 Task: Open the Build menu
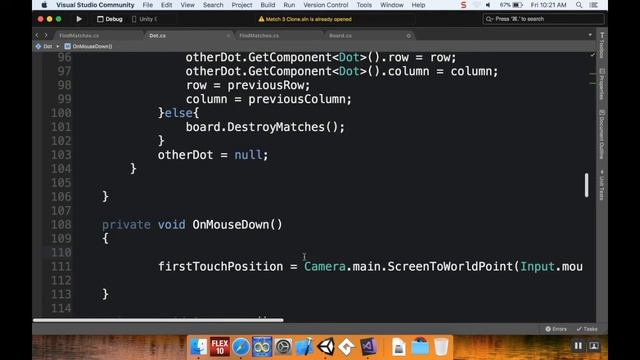[x=268, y=5]
